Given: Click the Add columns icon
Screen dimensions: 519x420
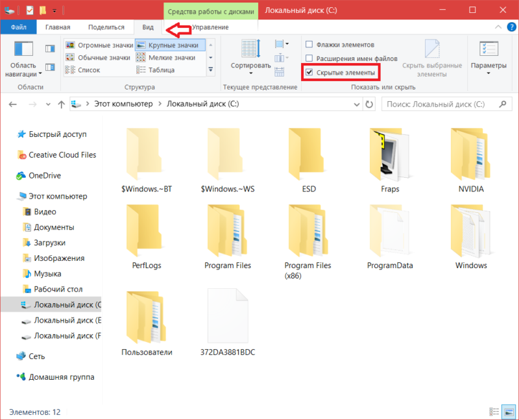Looking at the screenshot, I should click(280, 58).
